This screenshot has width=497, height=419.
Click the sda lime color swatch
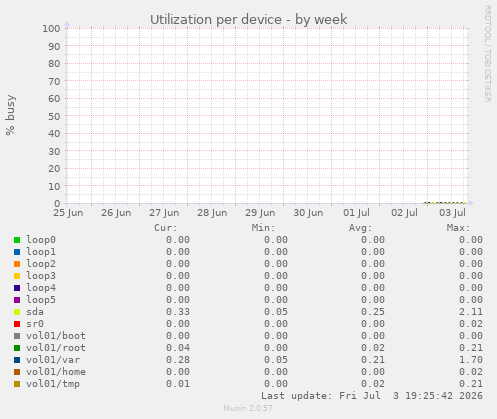pyautogui.click(x=17, y=312)
